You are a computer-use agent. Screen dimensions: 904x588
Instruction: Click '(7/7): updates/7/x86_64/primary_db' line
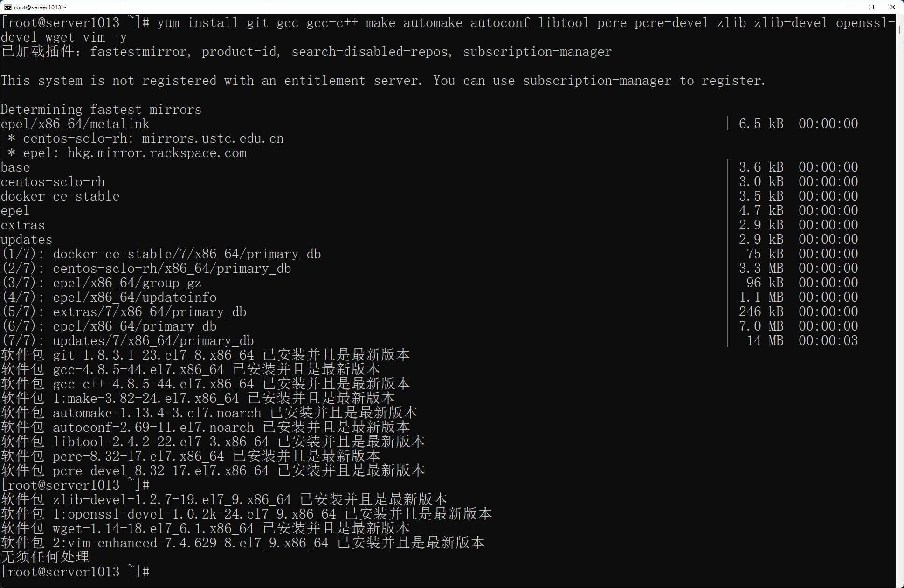coord(127,341)
